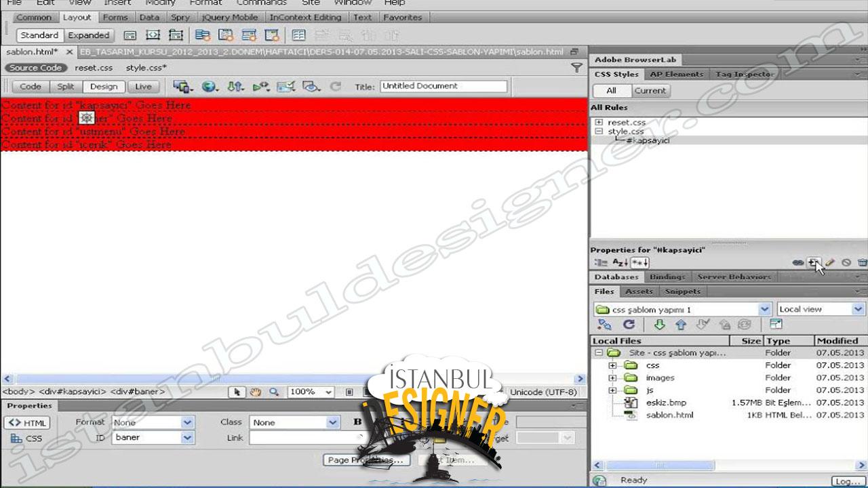Open style.css* related file

(x=146, y=68)
